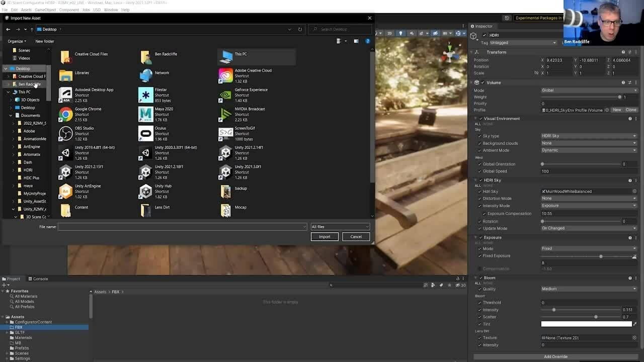Open the Unity Window menu
Image resolution: width=644 pixels, height=362 pixels.
coord(111,10)
